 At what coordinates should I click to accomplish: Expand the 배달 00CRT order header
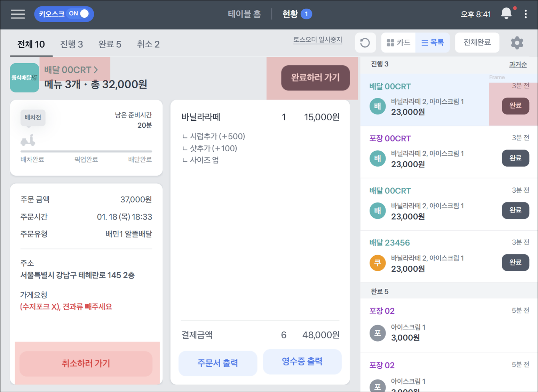tap(71, 70)
